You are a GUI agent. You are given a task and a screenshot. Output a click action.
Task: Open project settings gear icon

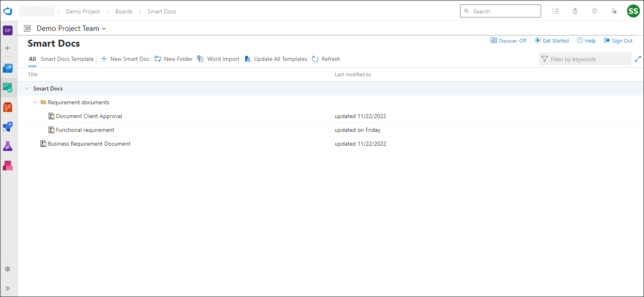pos(8,269)
